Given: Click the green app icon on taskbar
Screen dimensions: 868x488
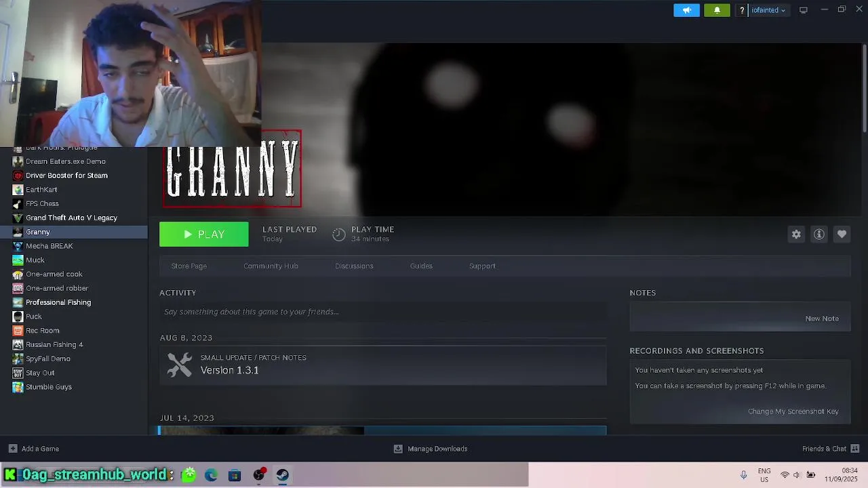Looking at the screenshot, I should tap(189, 475).
